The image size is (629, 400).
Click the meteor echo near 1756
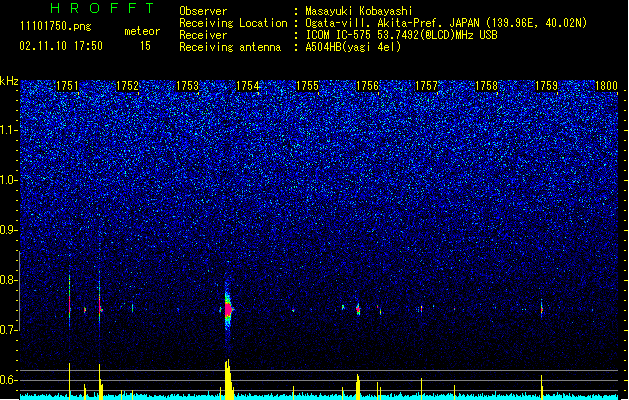(358, 309)
